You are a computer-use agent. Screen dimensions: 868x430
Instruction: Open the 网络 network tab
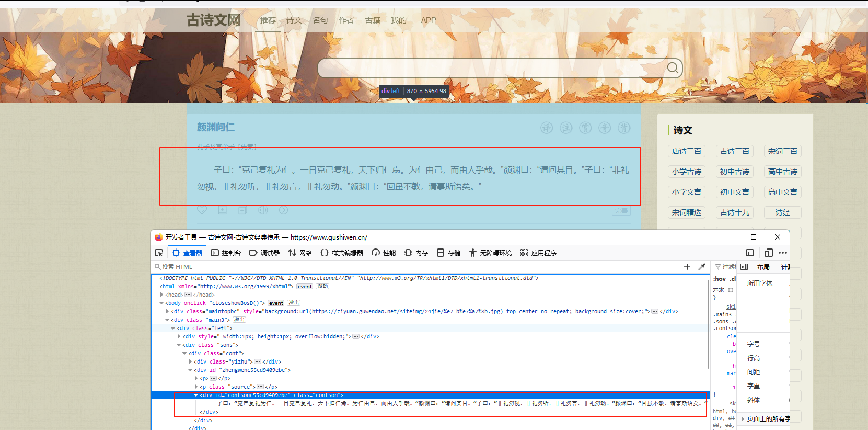[300, 253]
